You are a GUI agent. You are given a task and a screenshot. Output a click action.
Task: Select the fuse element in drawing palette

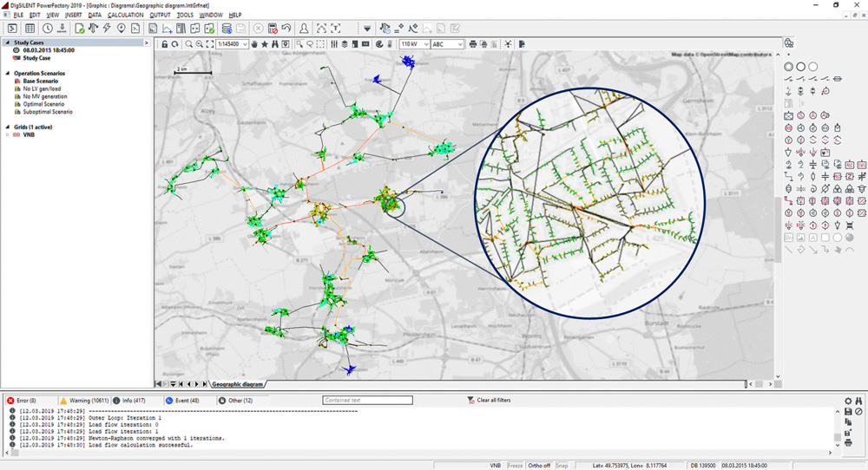point(837,79)
